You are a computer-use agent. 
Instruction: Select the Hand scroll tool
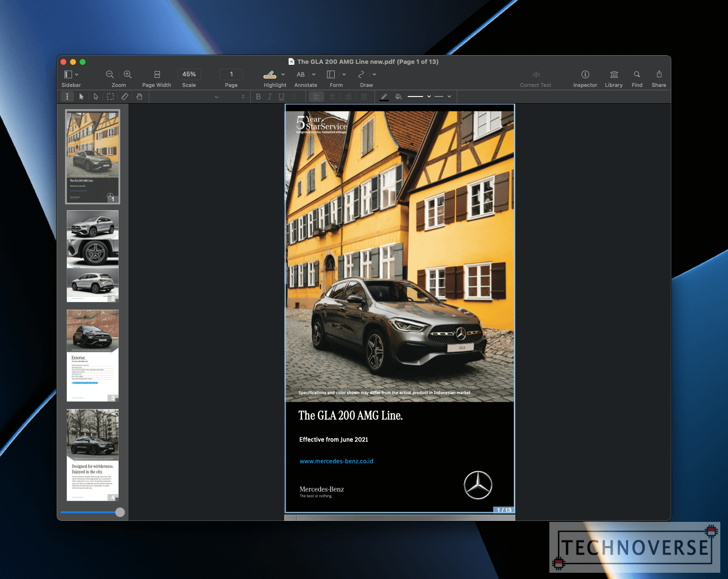pyautogui.click(x=139, y=96)
